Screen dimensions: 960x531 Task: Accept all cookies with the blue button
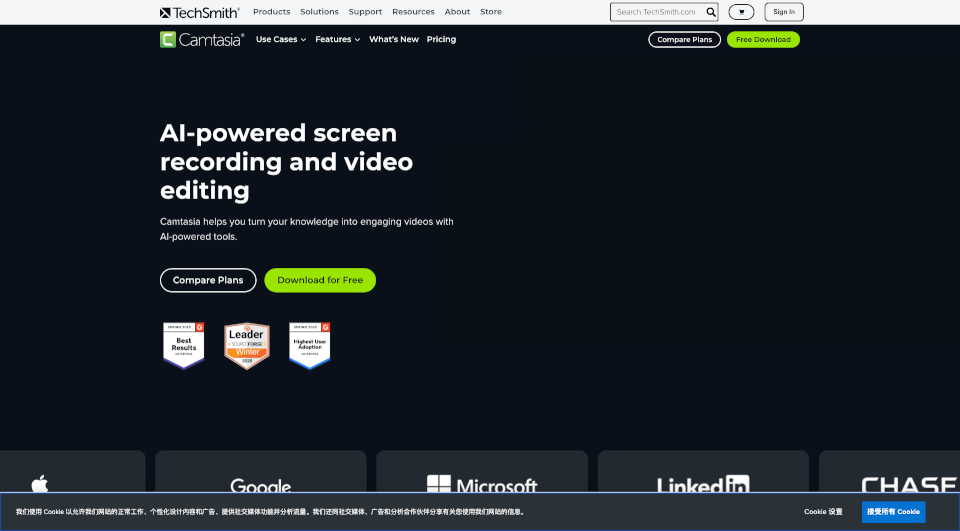pyautogui.click(x=893, y=512)
